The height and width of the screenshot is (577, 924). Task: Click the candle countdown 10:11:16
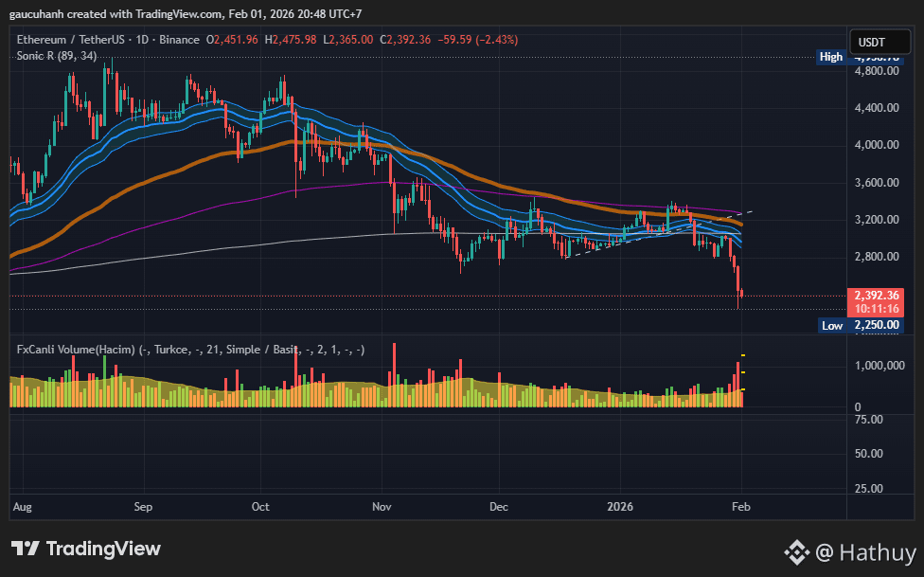pos(877,309)
